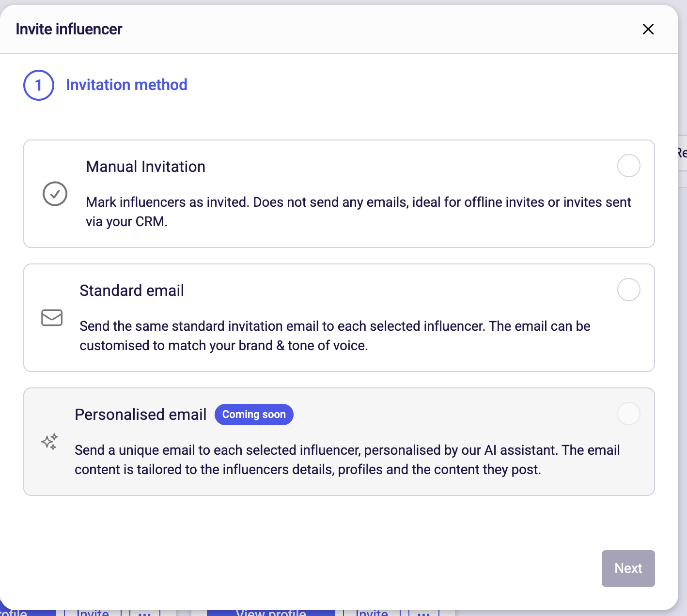Select the Personalised email radio button
This screenshot has height=616, width=687.
628,414
